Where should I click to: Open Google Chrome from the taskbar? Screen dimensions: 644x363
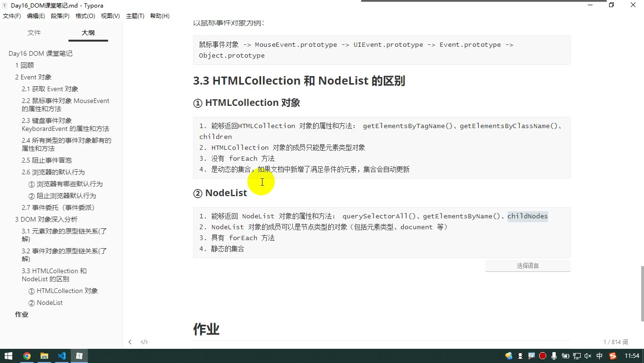pos(26,356)
